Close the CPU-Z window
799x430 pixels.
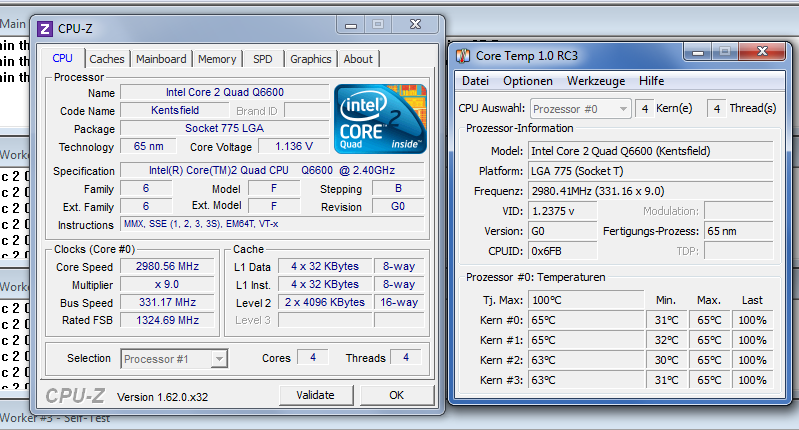(x=415, y=24)
